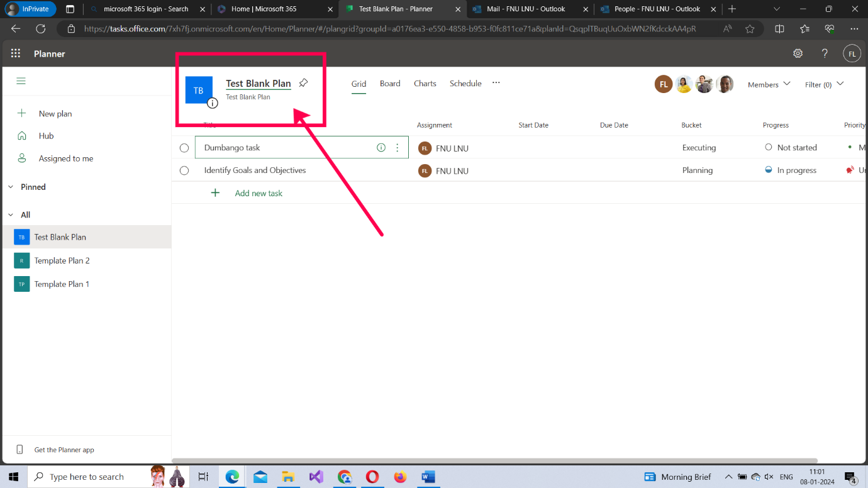Open more plan views ellipsis

pyautogui.click(x=496, y=83)
